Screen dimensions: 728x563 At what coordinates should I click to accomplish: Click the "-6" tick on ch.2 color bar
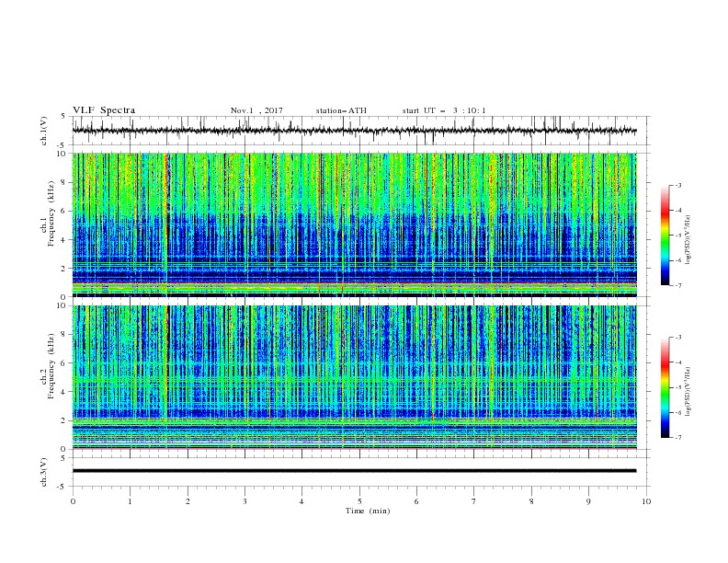[x=678, y=412]
